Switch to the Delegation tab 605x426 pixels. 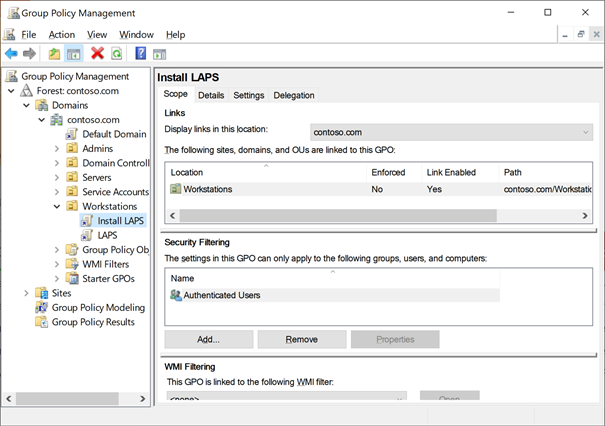click(x=294, y=95)
